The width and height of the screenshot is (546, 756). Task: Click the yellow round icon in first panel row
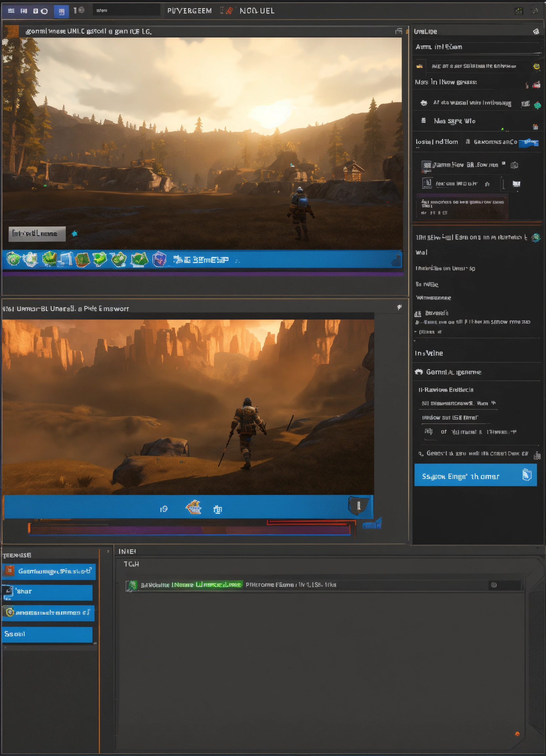coord(536,66)
